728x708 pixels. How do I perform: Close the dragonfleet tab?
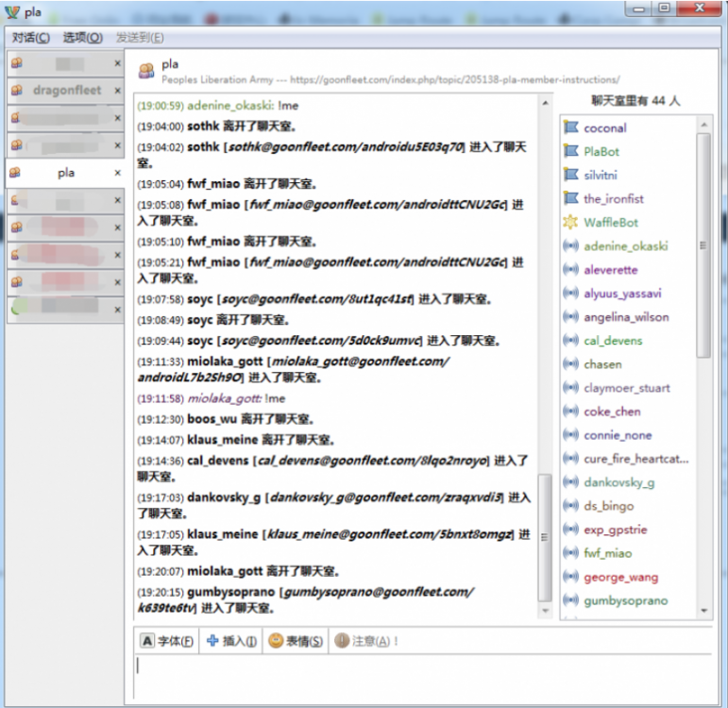pyautogui.click(x=118, y=91)
